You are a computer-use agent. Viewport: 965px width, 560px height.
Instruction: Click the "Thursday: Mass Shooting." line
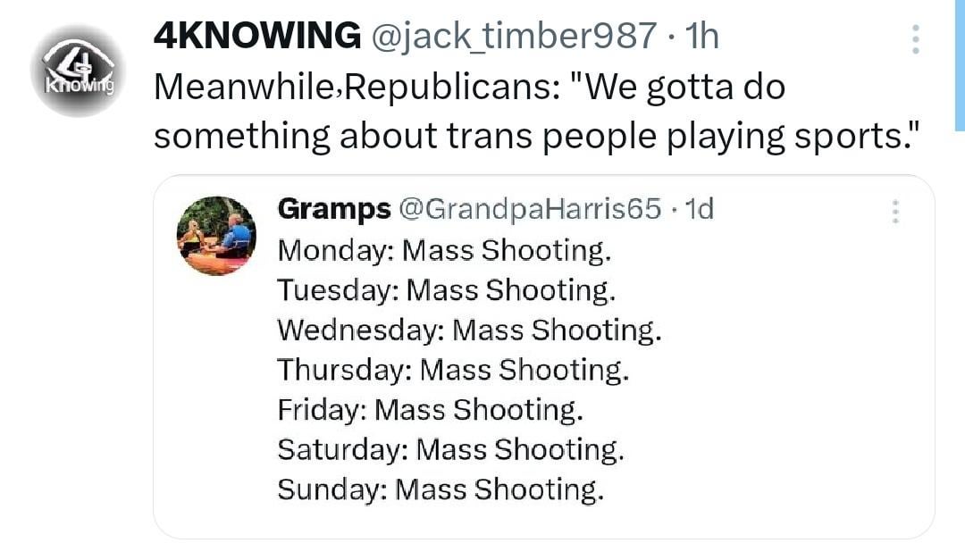click(453, 369)
